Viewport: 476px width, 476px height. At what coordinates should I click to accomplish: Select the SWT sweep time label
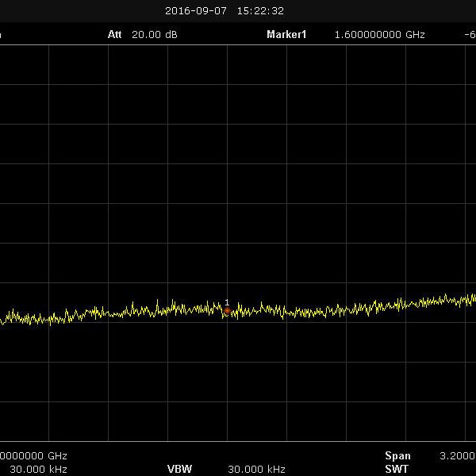click(x=397, y=469)
